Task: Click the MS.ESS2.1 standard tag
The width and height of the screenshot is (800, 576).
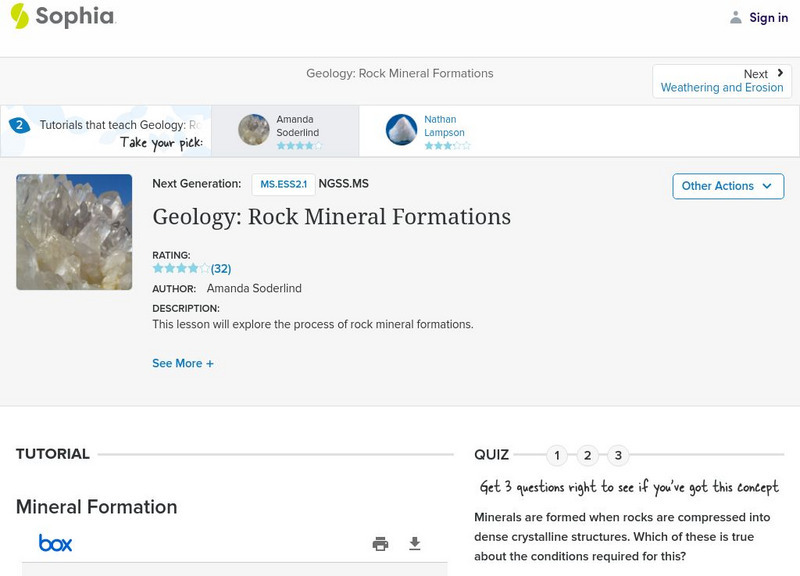Action: coord(283,184)
